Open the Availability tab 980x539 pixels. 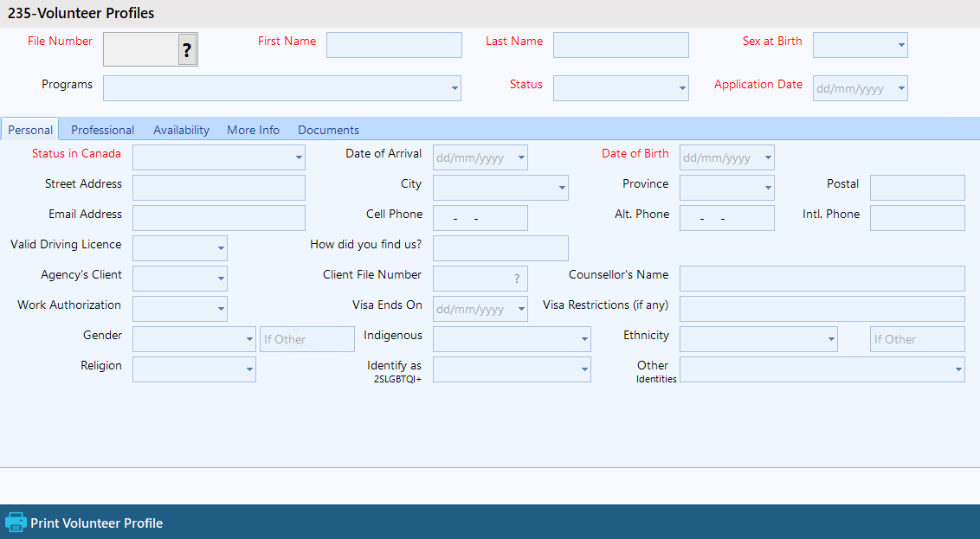[181, 130]
